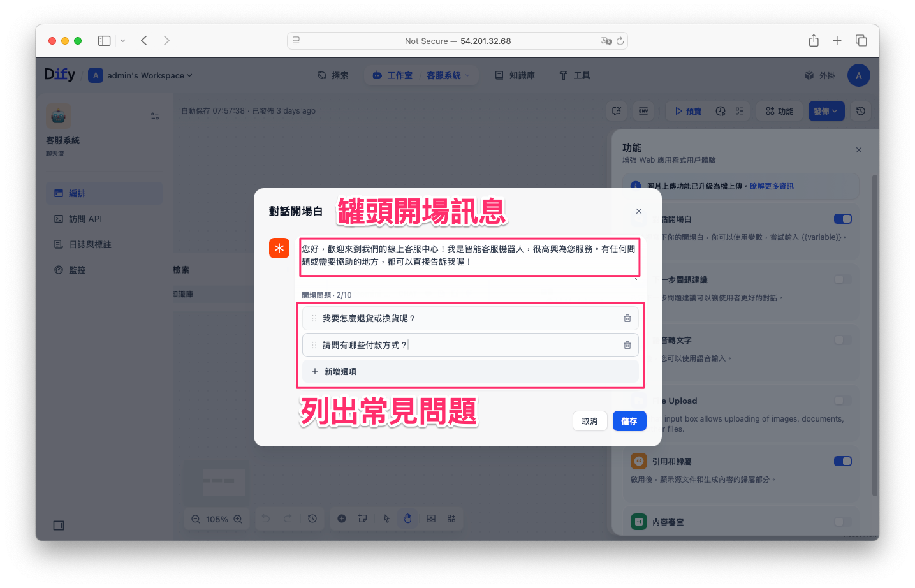Click the 儲存 save button

[629, 421]
